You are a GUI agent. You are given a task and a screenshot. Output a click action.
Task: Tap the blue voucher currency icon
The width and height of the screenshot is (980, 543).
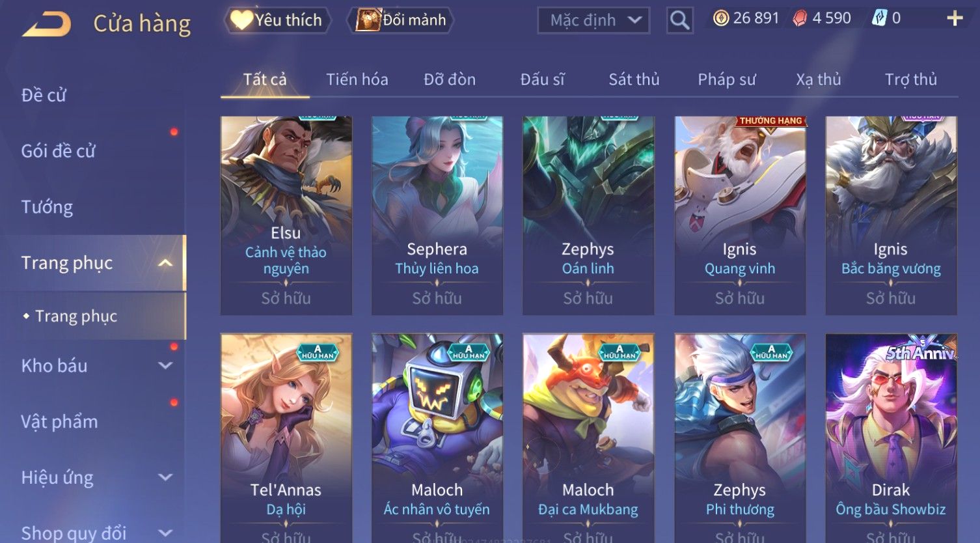[x=879, y=18]
